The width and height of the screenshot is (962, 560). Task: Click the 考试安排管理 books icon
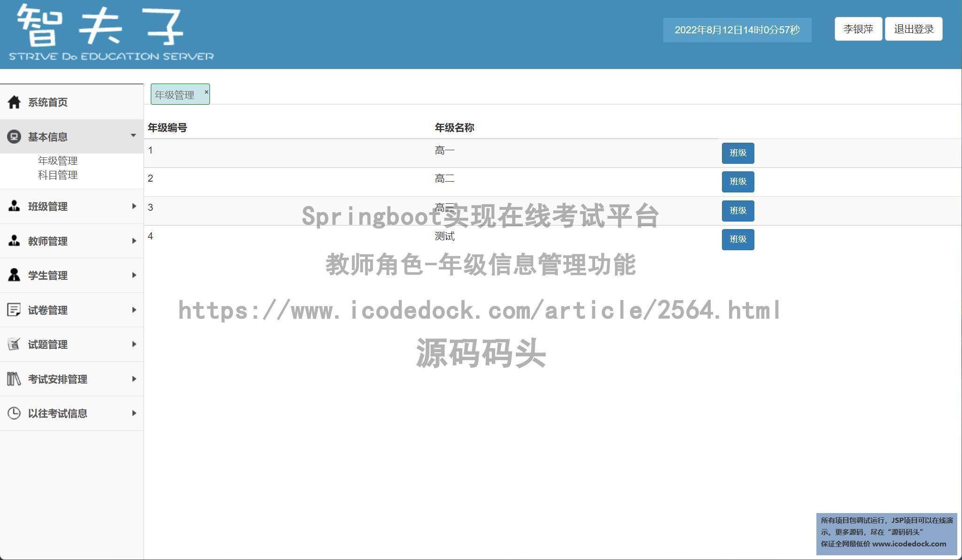pos(14,379)
